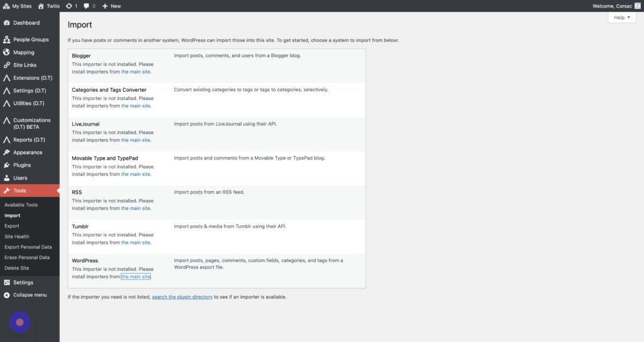
Task: Click the People Groups icon
Action: coord(7,40)
